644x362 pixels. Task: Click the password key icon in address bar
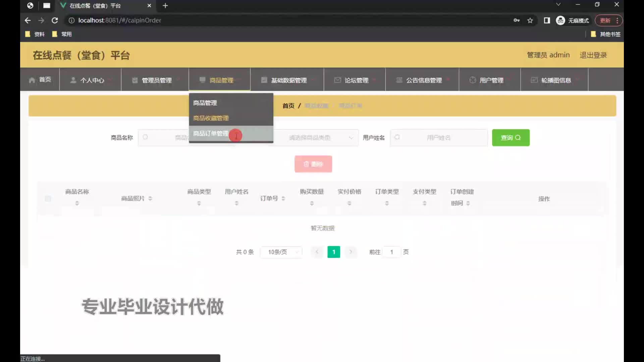517,20
